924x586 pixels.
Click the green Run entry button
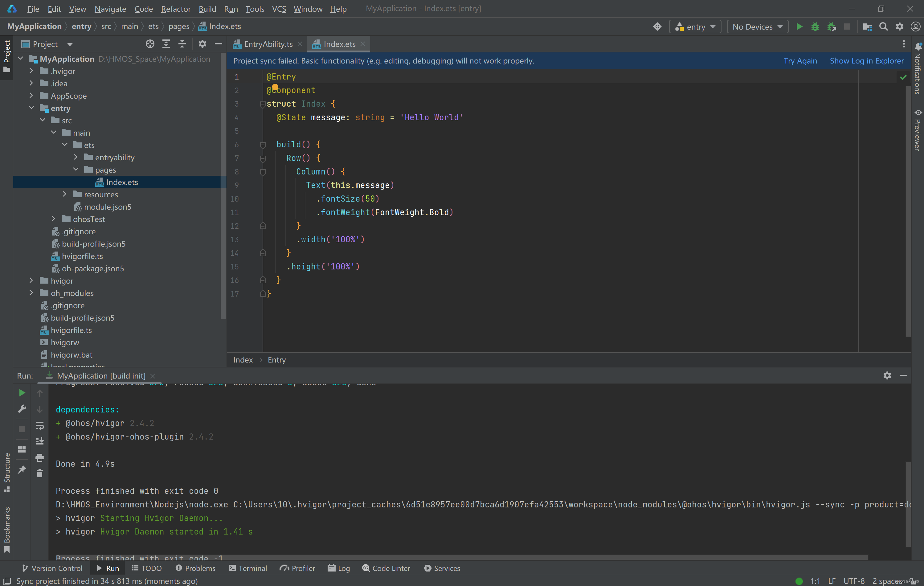coord(799,27)
